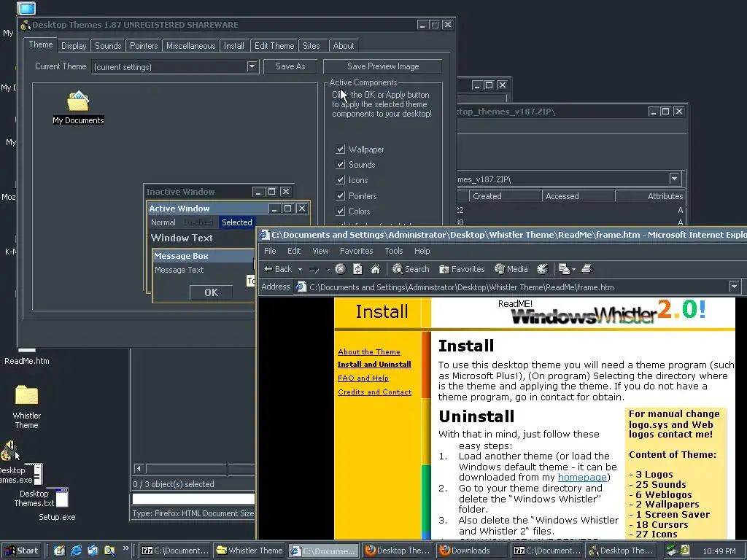The height and width of the screenshot is (560, 747).
Task: Click the History icon in IE toolbar
Action: 542,269
